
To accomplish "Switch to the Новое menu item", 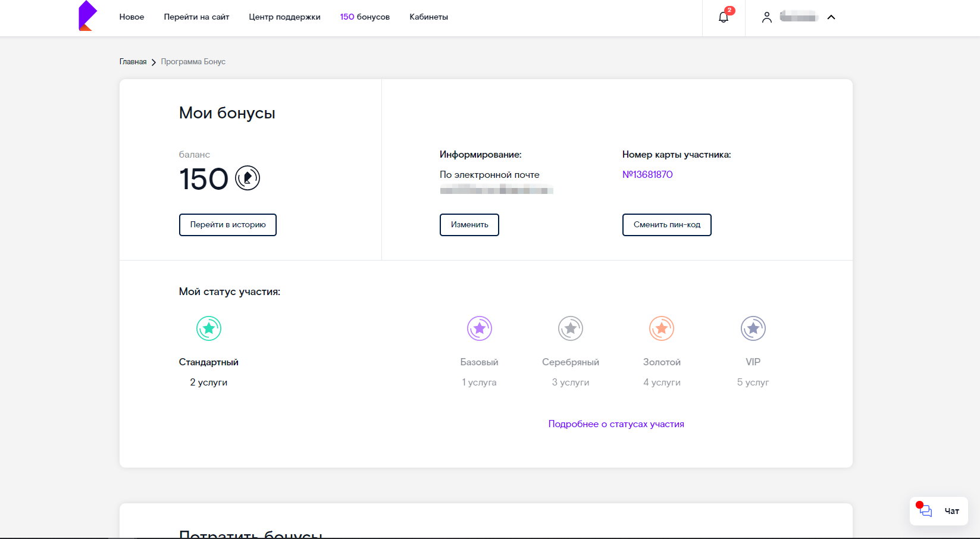I will (x=131, y=17).
